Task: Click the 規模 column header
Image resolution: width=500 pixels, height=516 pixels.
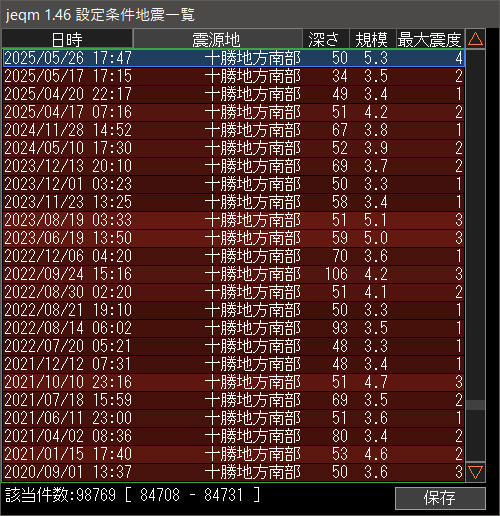Action: click(372, 39)
